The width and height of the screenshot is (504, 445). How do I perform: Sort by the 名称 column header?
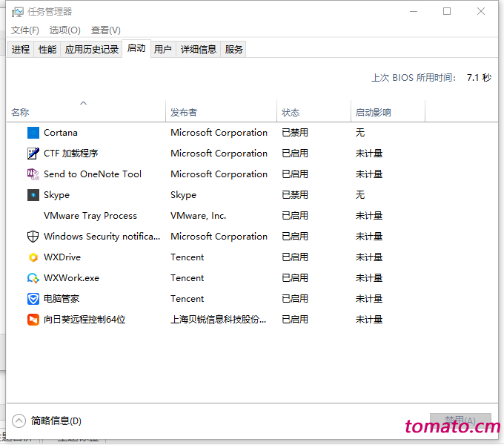(x=86, y=111)
